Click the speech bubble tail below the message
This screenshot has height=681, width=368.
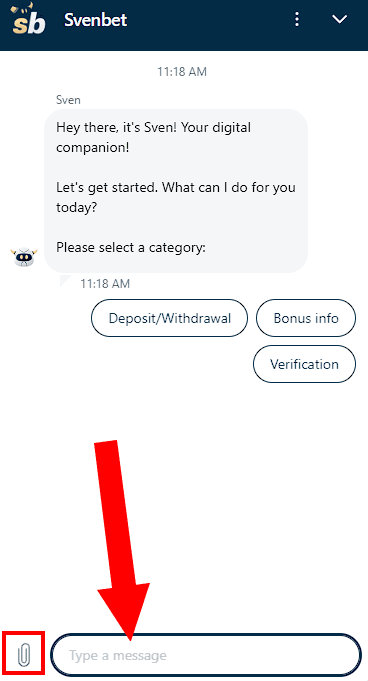(x=65, y=280)
